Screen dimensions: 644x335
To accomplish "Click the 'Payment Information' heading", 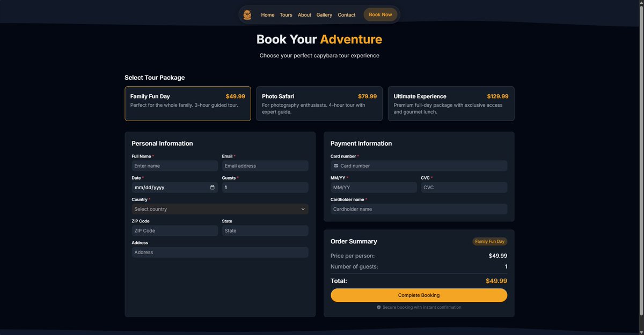I will pyautogui.click(x=361, y=144).
